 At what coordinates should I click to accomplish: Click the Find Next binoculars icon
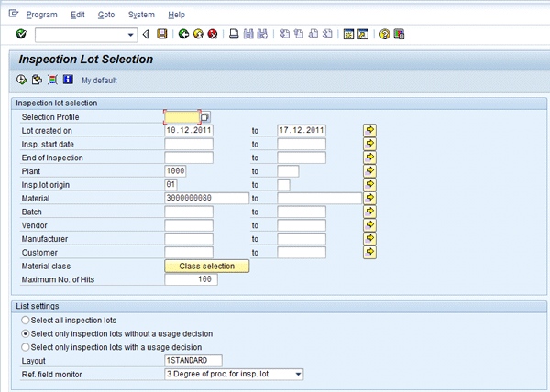pyautogui.click(x=262, y=34)
